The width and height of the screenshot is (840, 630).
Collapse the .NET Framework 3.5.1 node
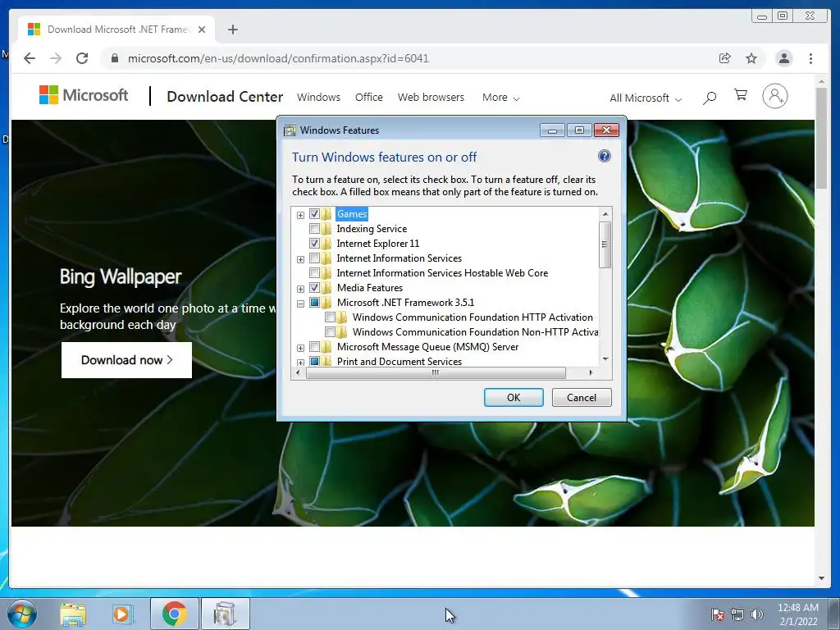[x=300, y=304]
